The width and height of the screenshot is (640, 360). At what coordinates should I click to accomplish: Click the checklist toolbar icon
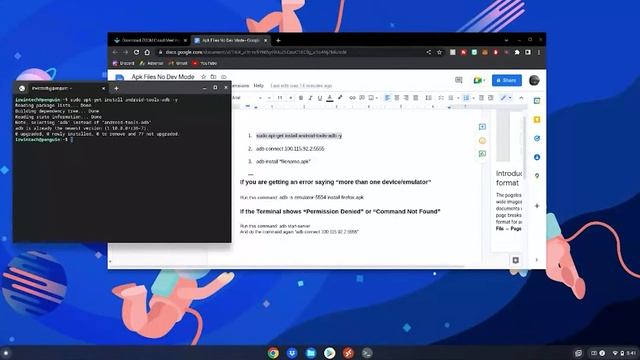pos(441,98)
